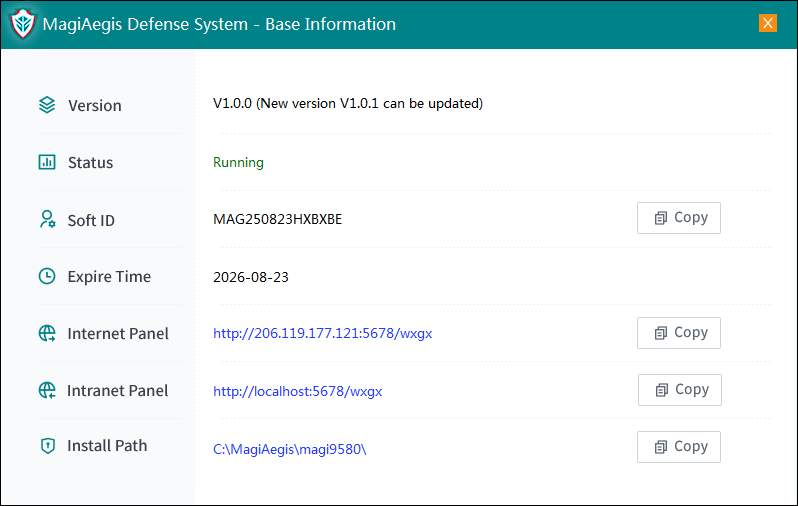Click the Intranet Panel globe icon
The image size is (798, 506).
tap(47, 390)
